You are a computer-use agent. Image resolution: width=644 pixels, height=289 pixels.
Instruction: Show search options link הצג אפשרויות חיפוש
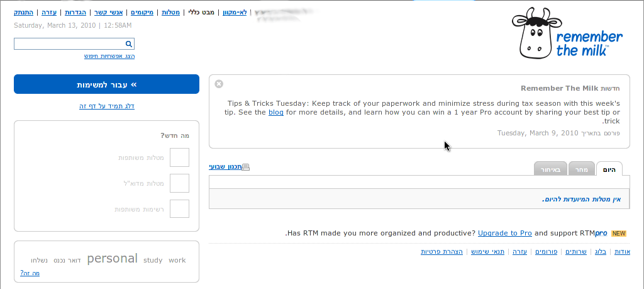(x=109, y=56)
